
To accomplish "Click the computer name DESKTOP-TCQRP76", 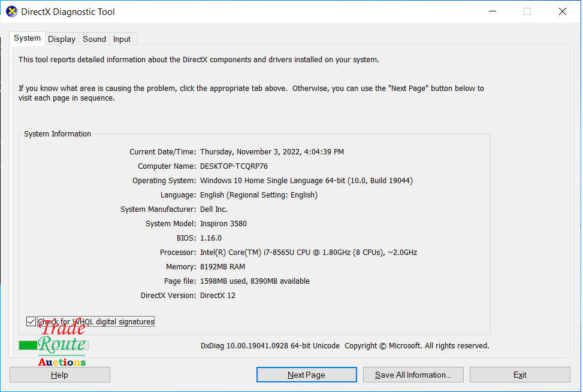I will point(234,166).
